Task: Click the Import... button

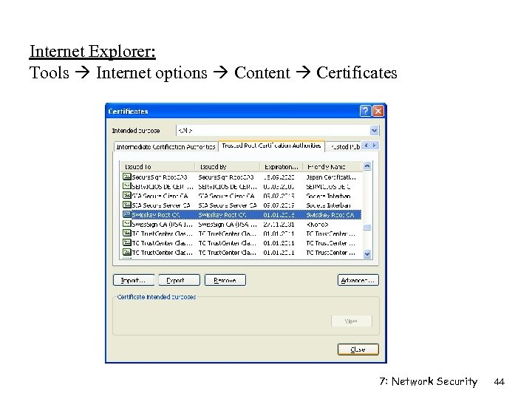Action: [134, 280]
